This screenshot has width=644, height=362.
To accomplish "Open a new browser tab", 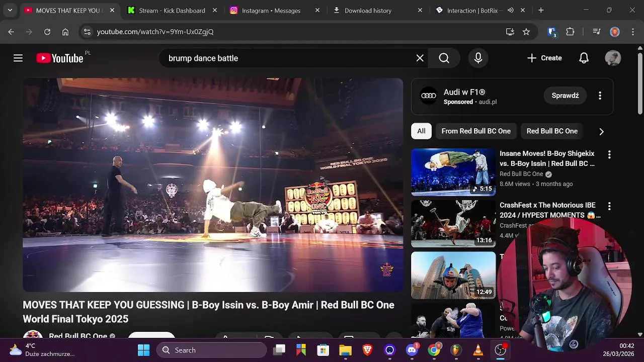I will pyautogui.click(x=541, y=10).
